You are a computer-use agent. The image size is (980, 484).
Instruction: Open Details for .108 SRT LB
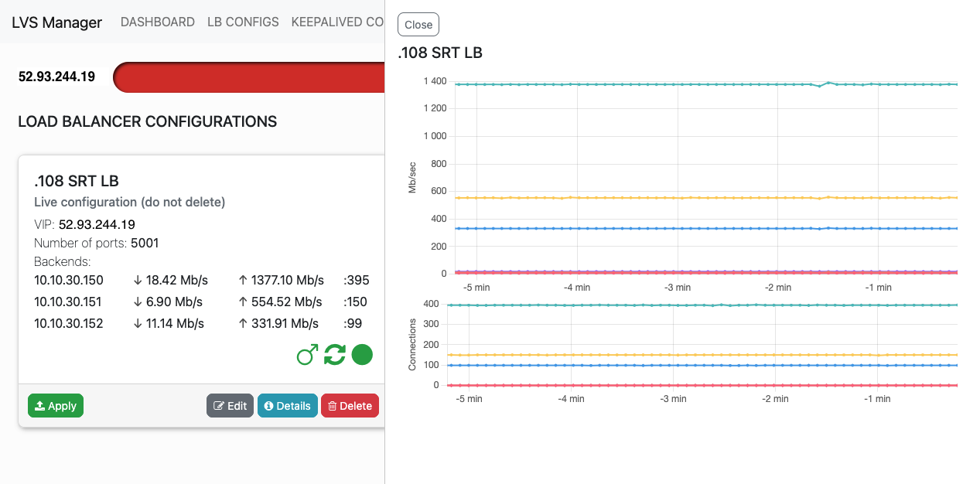point(287,406)
